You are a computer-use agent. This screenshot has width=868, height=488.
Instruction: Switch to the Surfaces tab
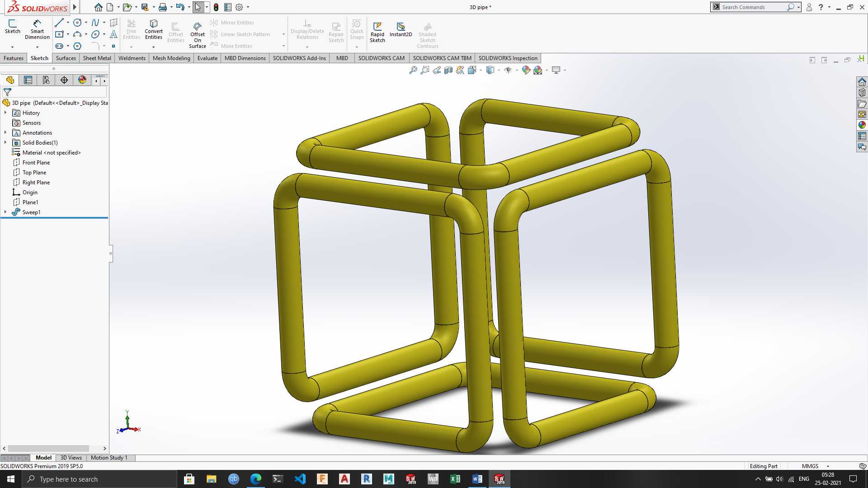66,58
